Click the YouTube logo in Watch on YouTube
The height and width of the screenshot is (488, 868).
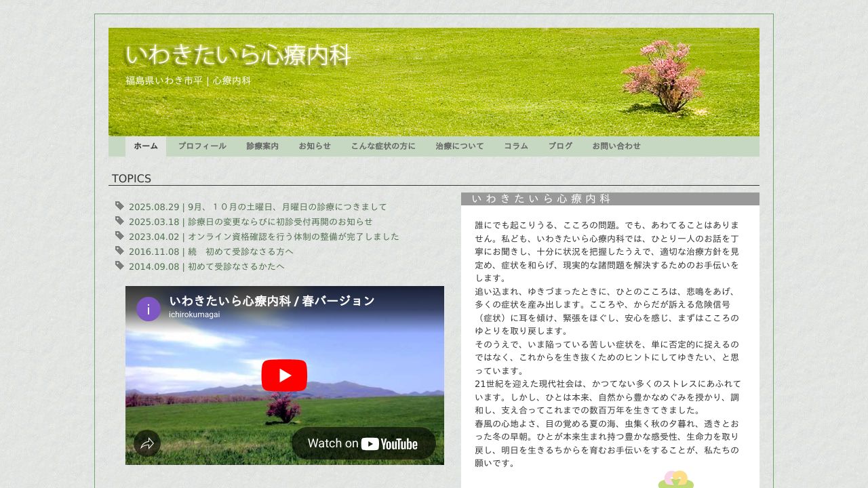pos(370,443)
